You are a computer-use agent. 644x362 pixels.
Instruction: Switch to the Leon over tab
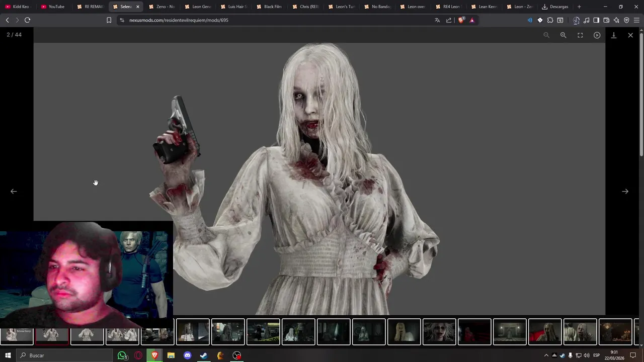pyautogui.click(x=413, y=7)
